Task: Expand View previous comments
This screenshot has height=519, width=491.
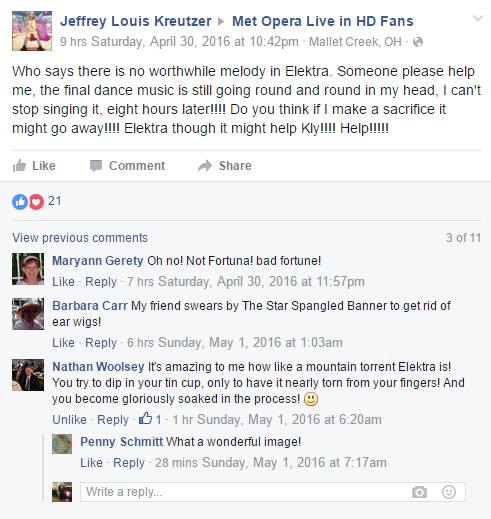Action: 80,238
